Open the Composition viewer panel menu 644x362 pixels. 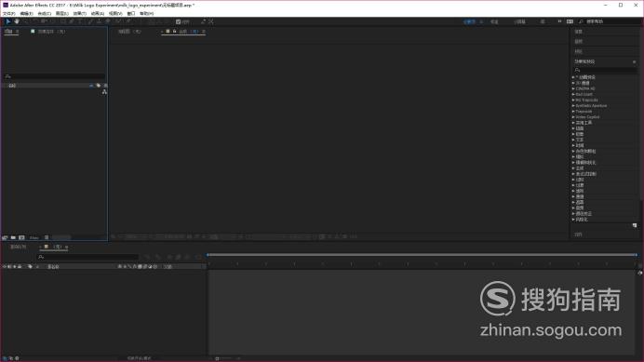click(x=204, y=32)
